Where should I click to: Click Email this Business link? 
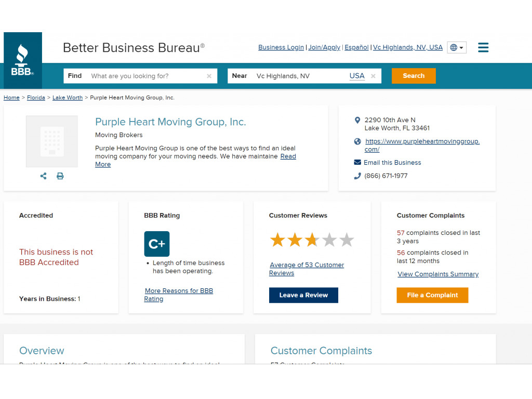point(392,163)
